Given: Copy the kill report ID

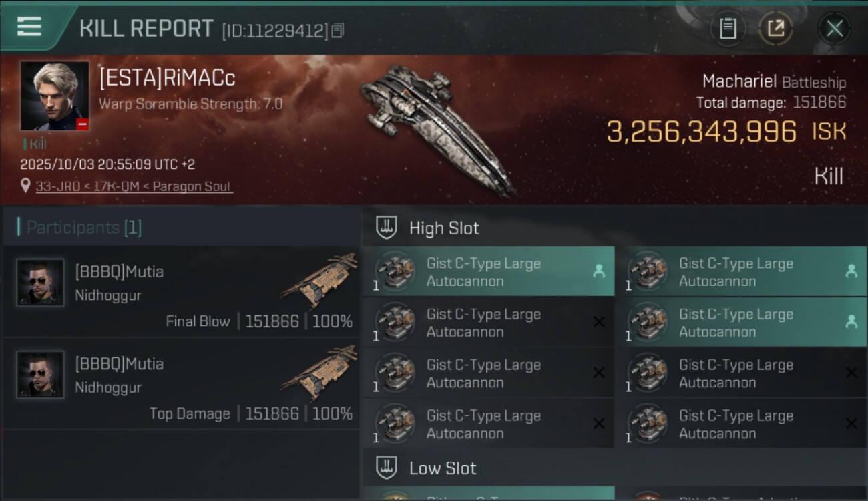Looking at the screenshot, I should pos(338,30).
